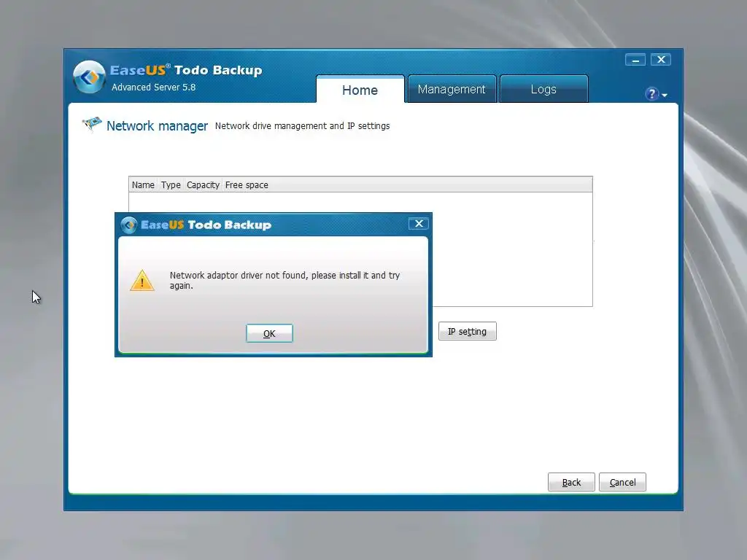Viewport: 747px width, 560px height.
Task: Open the Logs tab
Action: (543, 89)
